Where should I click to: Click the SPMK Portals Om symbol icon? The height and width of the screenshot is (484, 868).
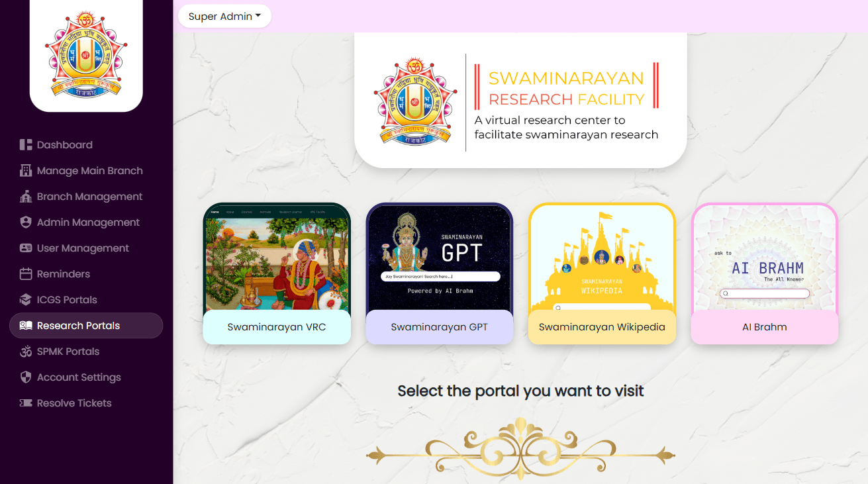point(26,352)
